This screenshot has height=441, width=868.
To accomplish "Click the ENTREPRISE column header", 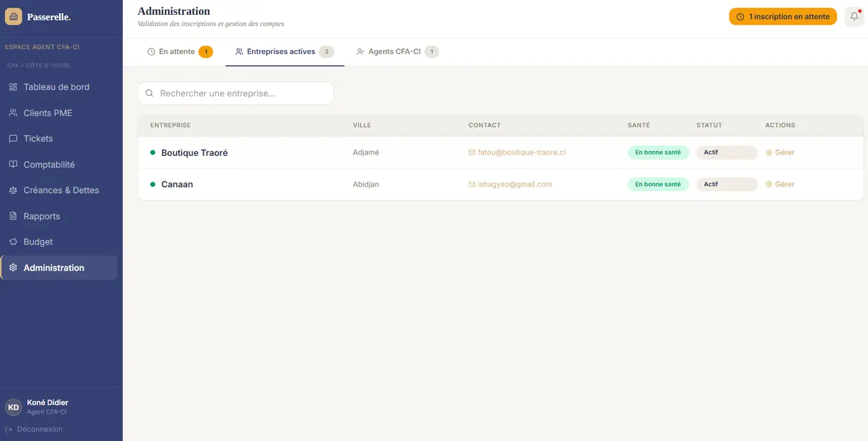I will pos(170,125).
